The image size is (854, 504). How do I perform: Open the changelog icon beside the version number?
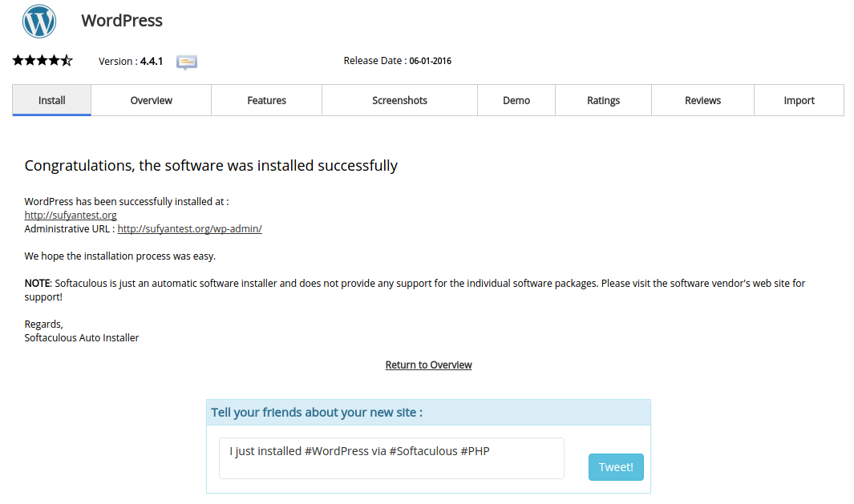coord(186,62)
